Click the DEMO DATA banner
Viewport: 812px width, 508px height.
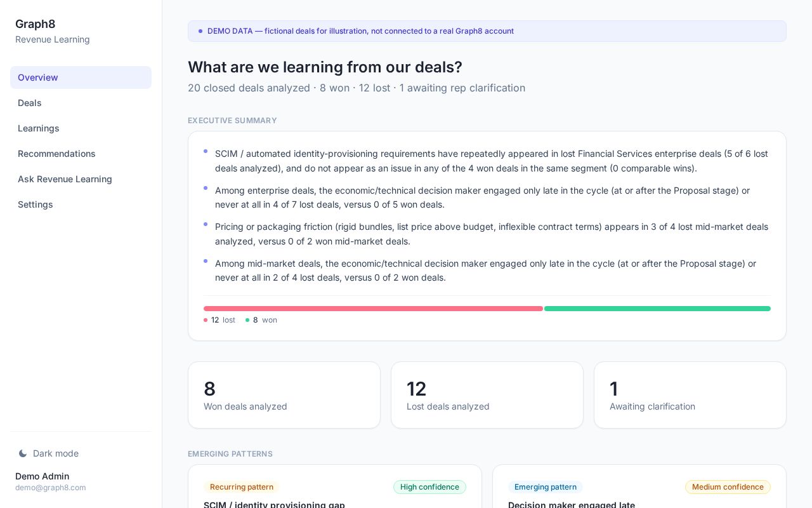pos(487,31)
